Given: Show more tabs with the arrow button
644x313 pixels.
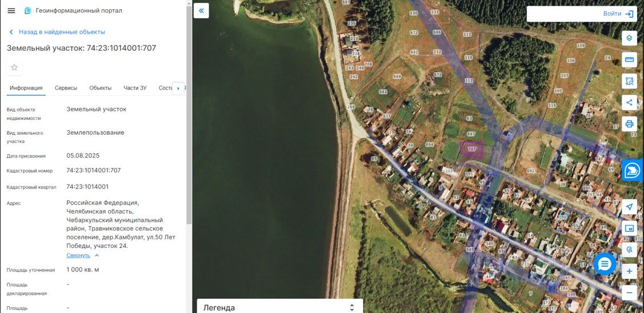Looking at the screenshot, I should 178,89.
